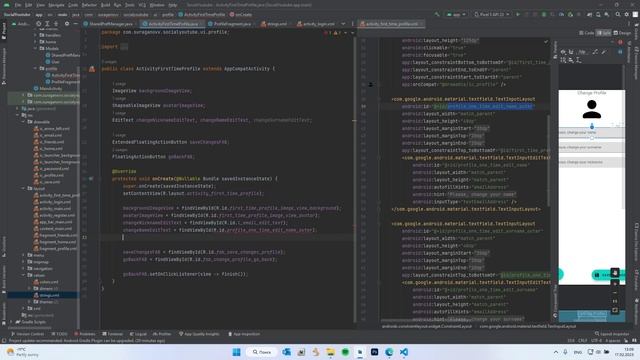The image size is (640, 360).
Task: Click the taskbar search box
Action: coord(261,352)
